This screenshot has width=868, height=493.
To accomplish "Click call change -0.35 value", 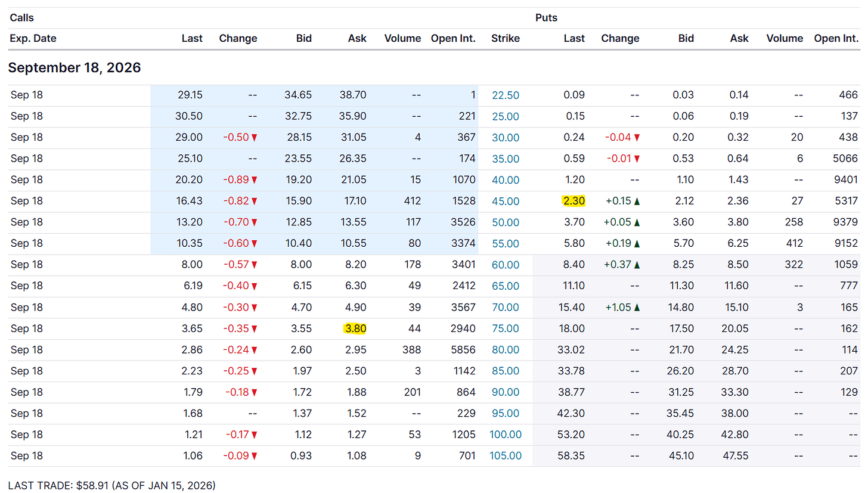I will pyautogui.click(x=240, y=328).
